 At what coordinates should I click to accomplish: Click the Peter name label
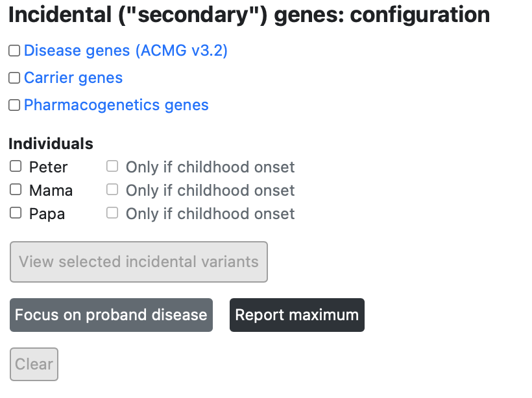pyautogui.click(x=48, y=167)
